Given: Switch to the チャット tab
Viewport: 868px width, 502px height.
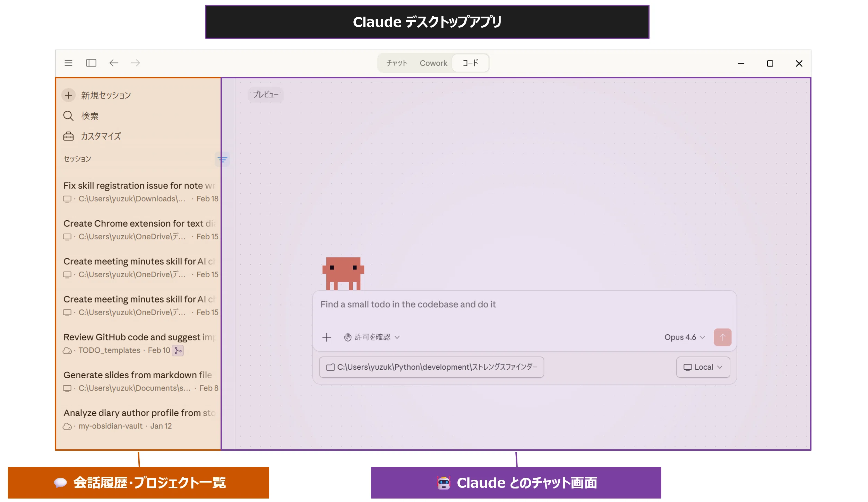Looking at the screenshot, I should [x=396, y=63].
